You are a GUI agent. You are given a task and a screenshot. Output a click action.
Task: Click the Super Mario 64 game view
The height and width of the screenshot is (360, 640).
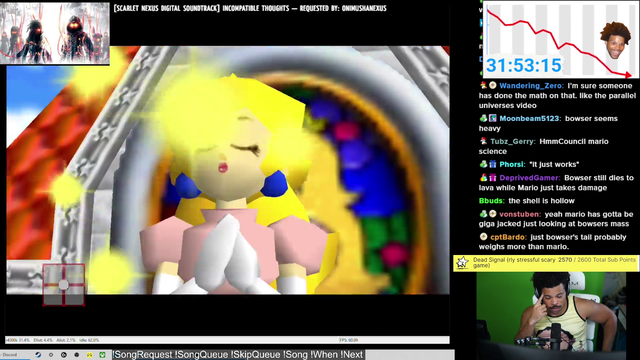click(x=228, y=170)
